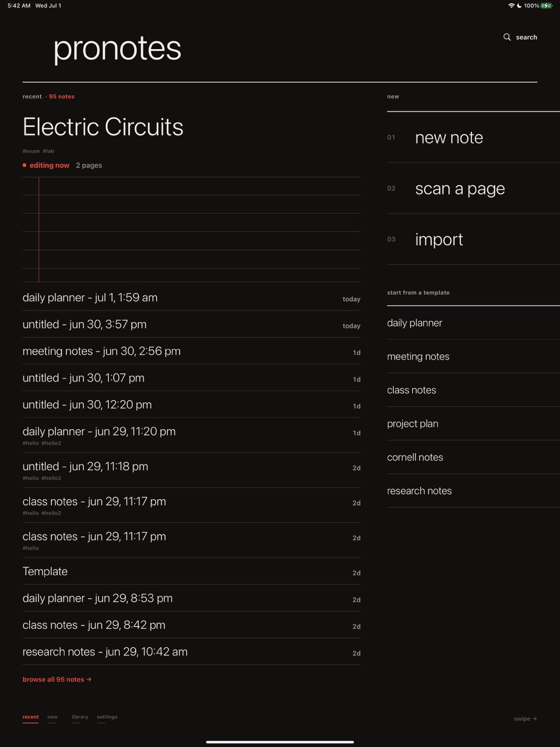Switch to the library tab
560x747 pixels.
80,717
